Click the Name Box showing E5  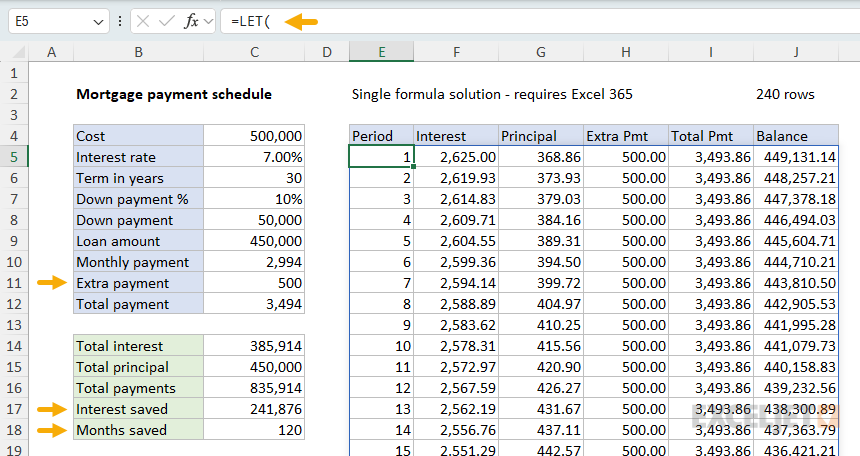(58, 22)
